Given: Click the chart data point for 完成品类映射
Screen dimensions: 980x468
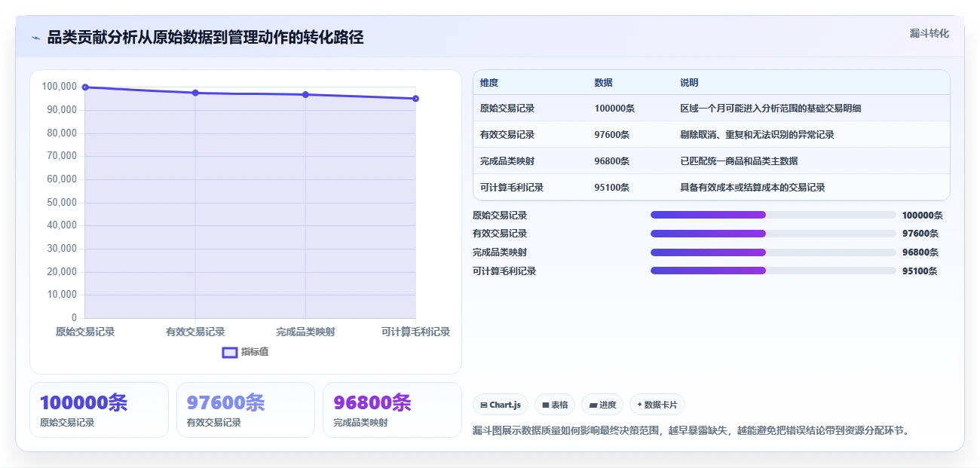Looking at the screenshot, I should click(305, 95).
